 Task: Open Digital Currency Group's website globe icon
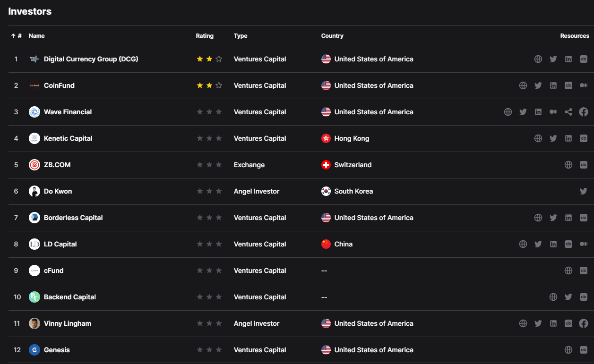click(x=538, y=59)
